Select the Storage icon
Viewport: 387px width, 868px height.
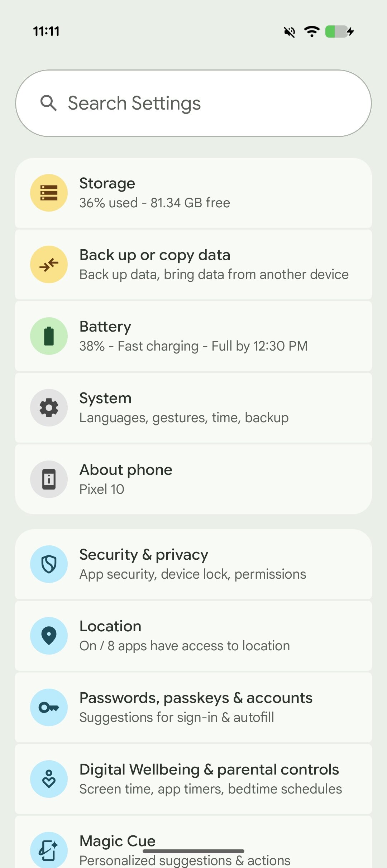click(x=49, y=192)
